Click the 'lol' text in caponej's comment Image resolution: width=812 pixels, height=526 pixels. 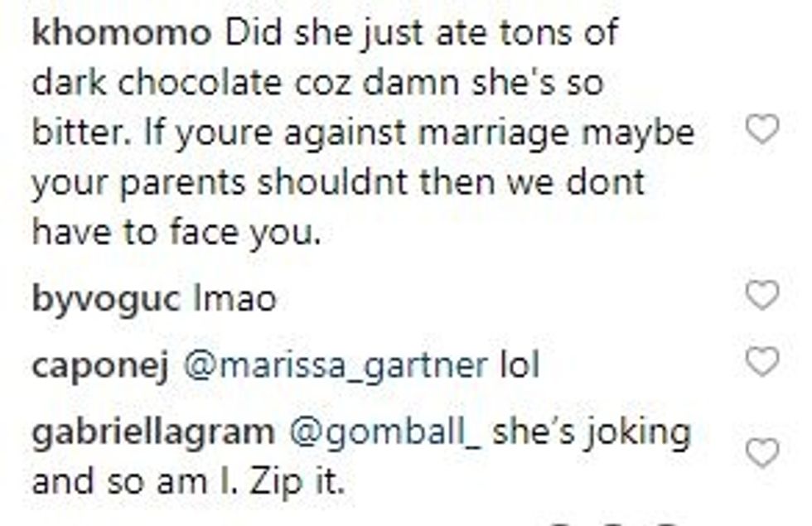pos(518,365)
